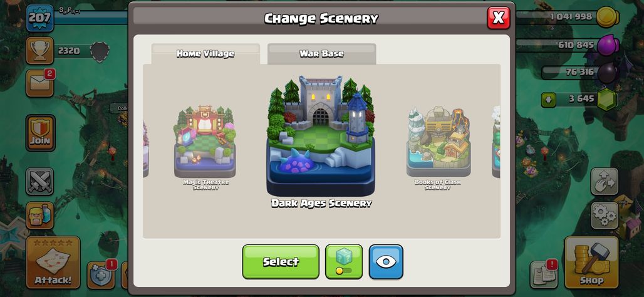Open the trophy league icon
The height and width of the screenshot is (297, 644).
pyautogui.click(x=40, y=51)
